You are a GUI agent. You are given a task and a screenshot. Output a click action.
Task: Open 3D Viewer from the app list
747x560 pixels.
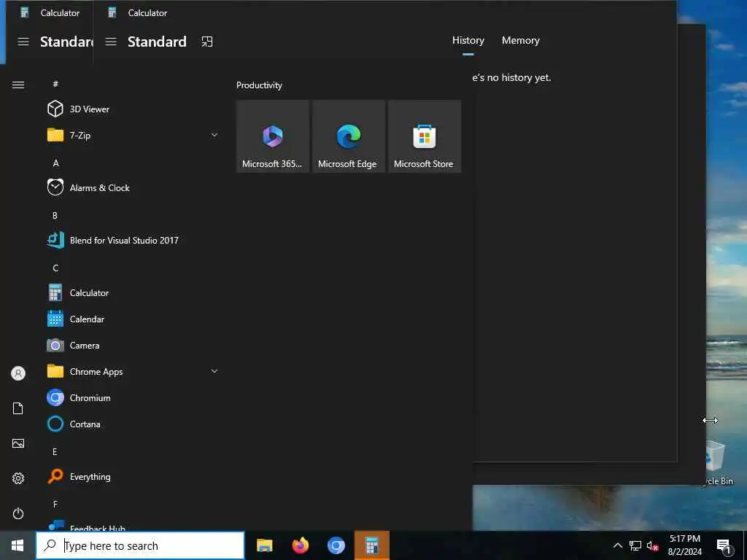coord(133,109)
